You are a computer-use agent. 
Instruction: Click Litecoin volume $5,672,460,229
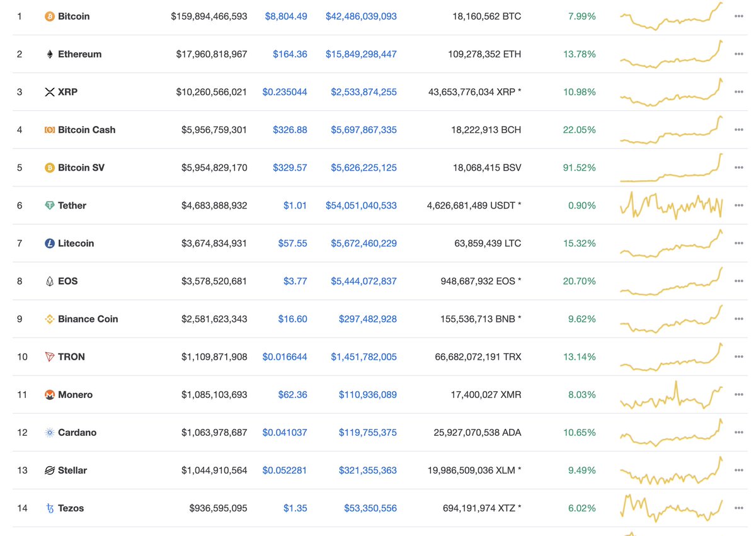coord(364,243)
